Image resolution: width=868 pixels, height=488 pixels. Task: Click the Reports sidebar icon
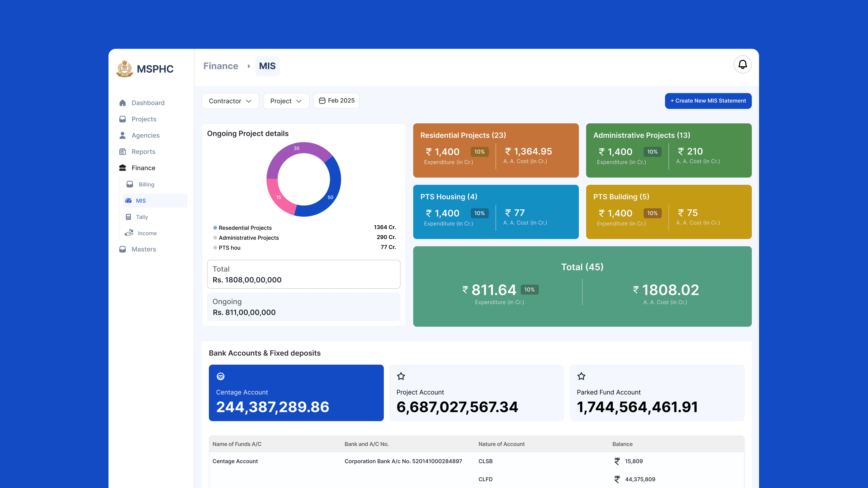pyautogui.click(x=123, y=152)
